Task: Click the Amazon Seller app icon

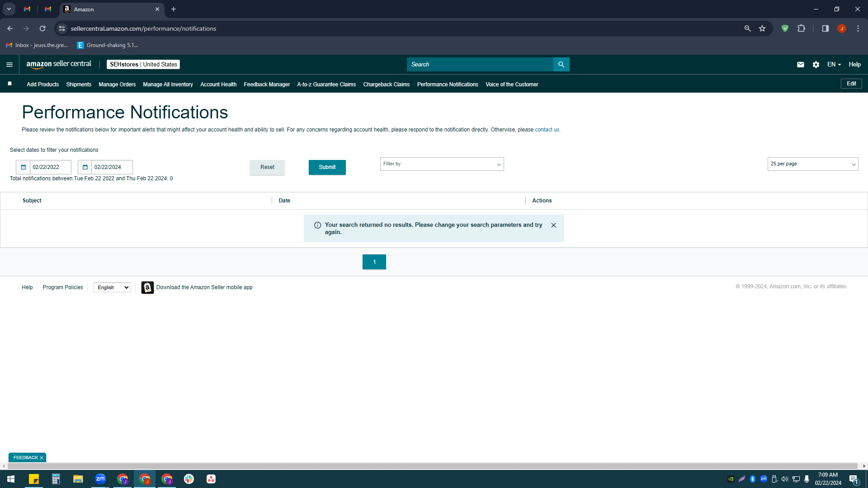Action: pos(147,287)
